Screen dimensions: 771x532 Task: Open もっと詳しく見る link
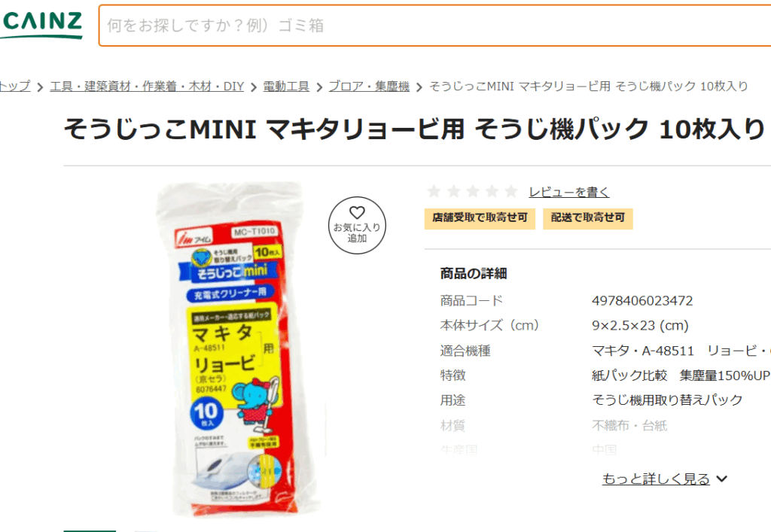pos(656,479)
